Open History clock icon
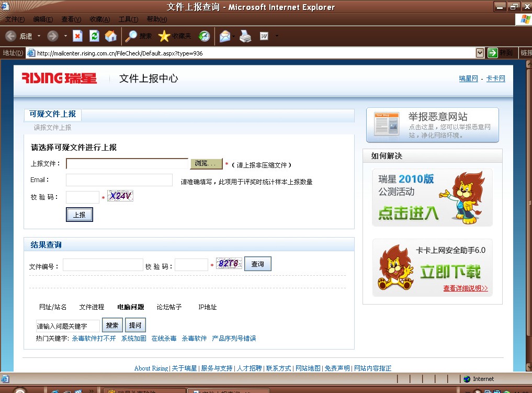Screen dimensions: 532x393 204,36
